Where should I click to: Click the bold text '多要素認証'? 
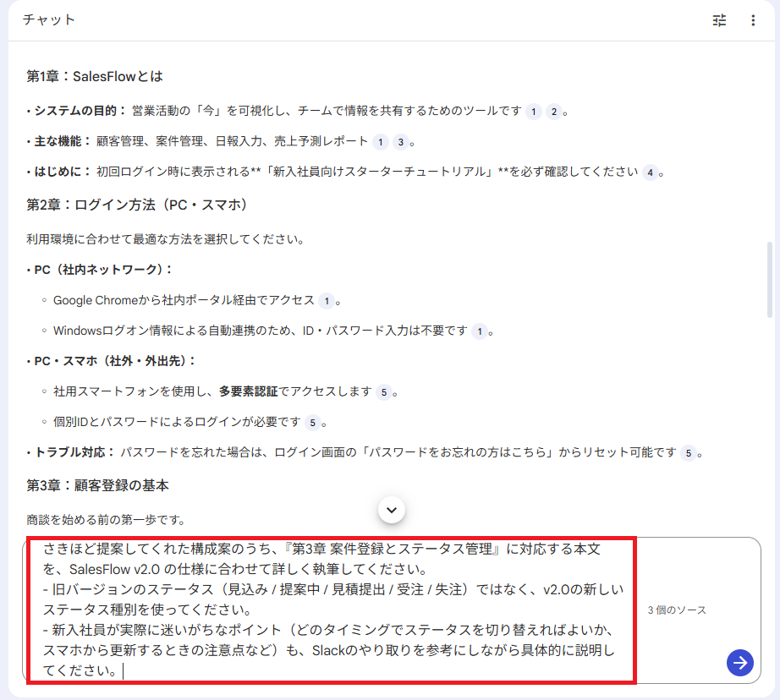(248, 391)
